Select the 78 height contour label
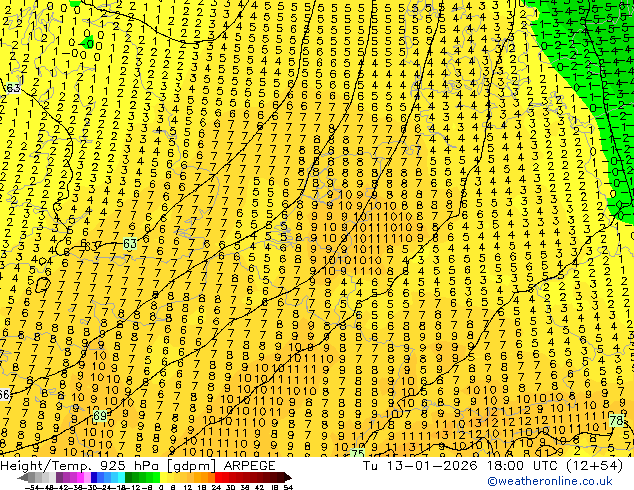Screen dimensions: 634x490 616,420
